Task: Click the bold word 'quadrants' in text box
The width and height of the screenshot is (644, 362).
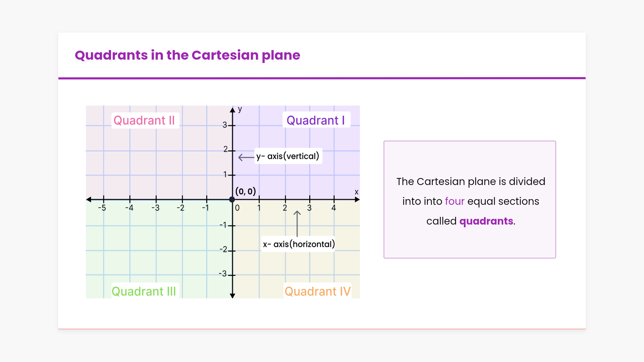Action: pos(486,221)
